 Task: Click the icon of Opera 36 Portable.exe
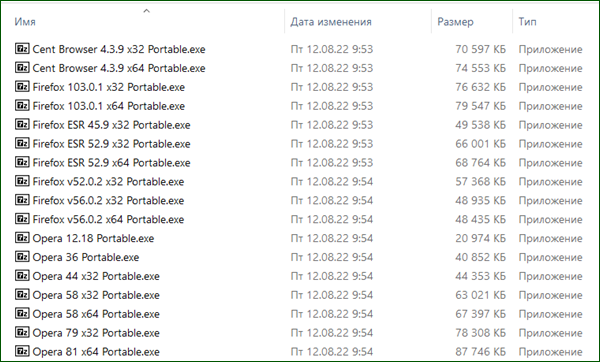coord(22,257)
